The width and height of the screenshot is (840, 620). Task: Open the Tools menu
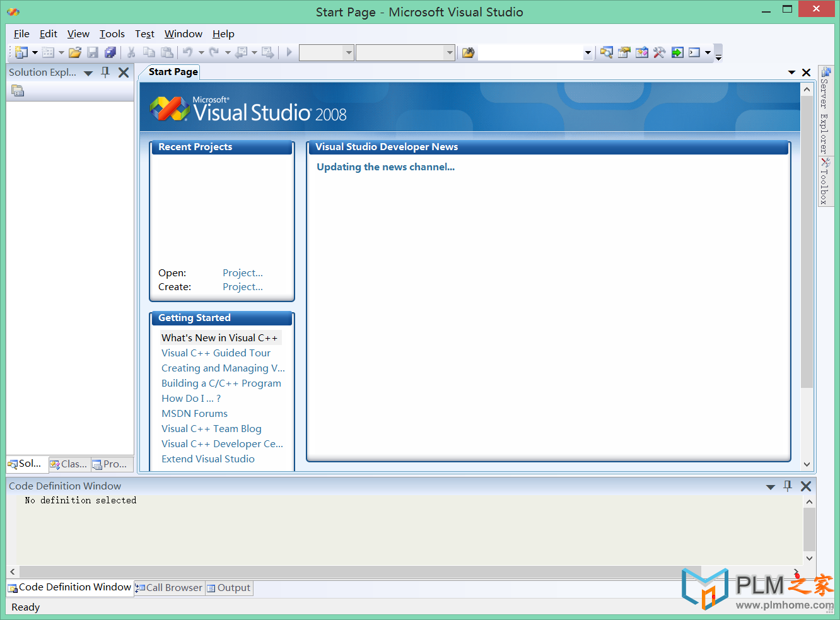point(112,33)
